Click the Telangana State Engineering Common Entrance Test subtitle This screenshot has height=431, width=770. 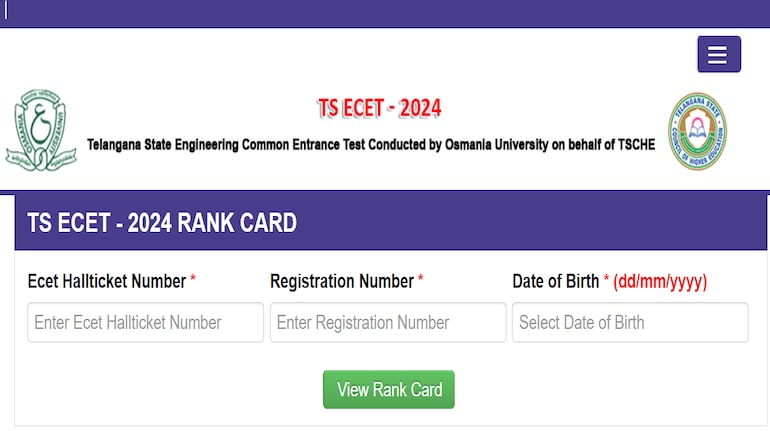(x=371, y=145)
